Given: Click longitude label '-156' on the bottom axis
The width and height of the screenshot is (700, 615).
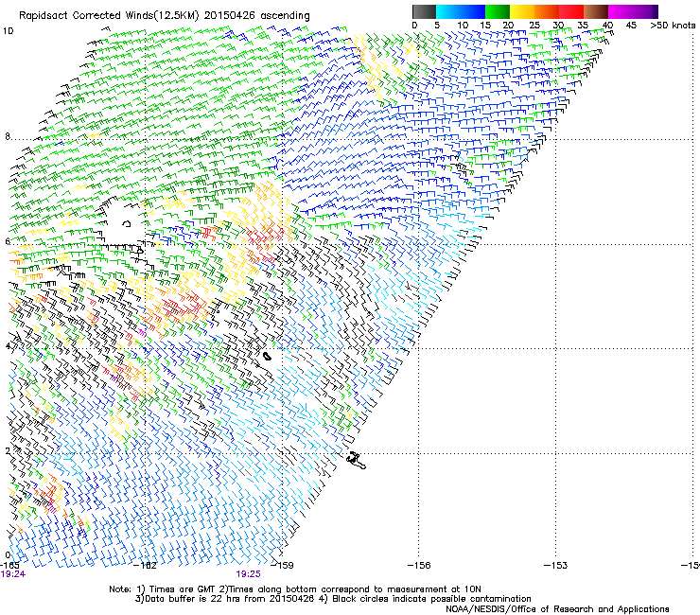Looking at the screenshot, I should tap(419, 565).
